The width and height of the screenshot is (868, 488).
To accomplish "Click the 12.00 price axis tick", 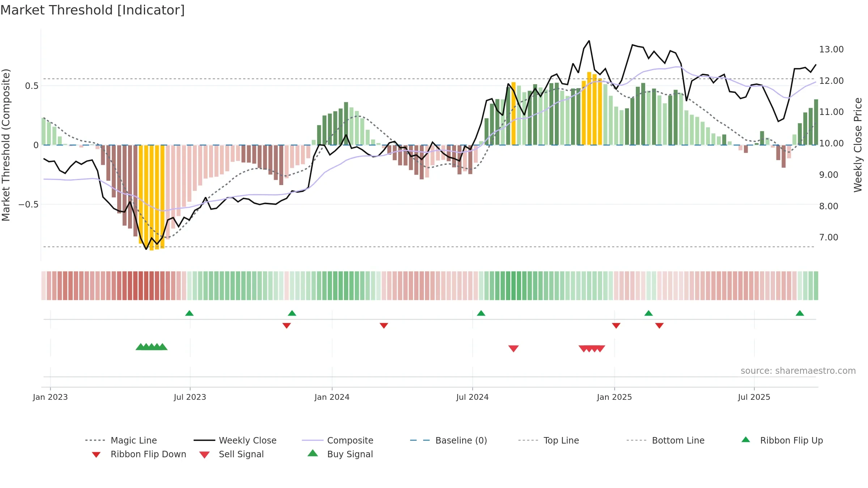I will (x=831, y=81).
